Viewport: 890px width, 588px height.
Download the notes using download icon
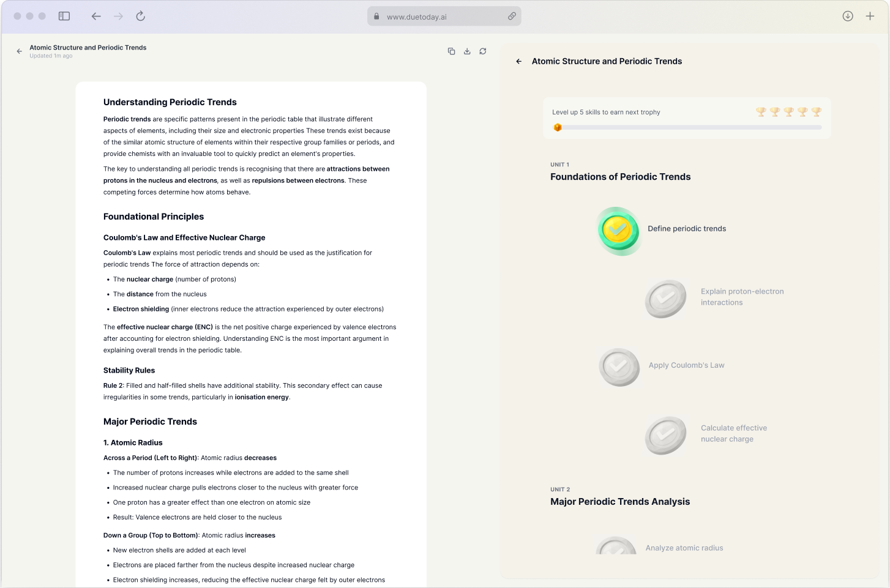467,51
